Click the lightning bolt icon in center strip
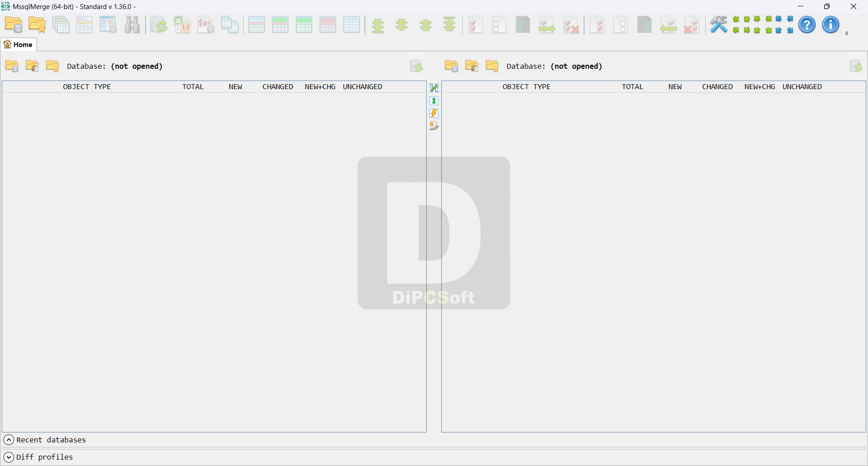Image resolution: width=868 pixels, height=466 pixels. (x=434, y=113)
